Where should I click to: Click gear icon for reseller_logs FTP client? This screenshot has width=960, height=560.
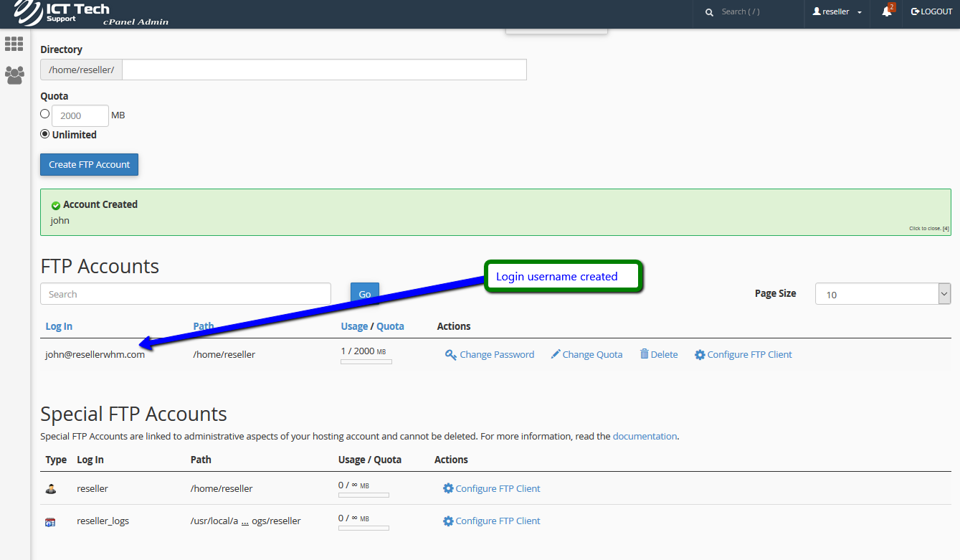coord(448,521)
